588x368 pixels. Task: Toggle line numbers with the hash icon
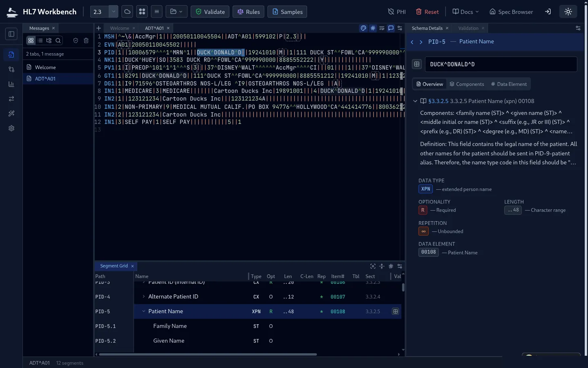[x=373, y=28]
